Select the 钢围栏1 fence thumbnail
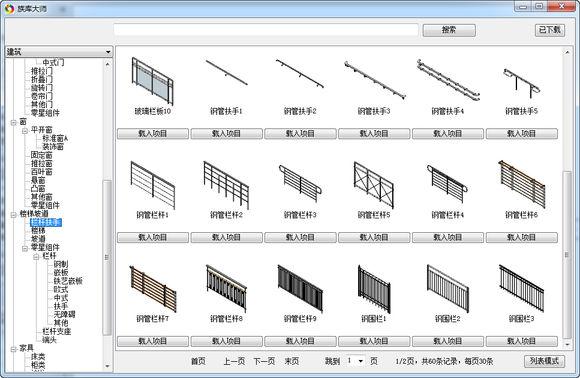This screenshot has width=580, height=378. [x=374, y=289]
